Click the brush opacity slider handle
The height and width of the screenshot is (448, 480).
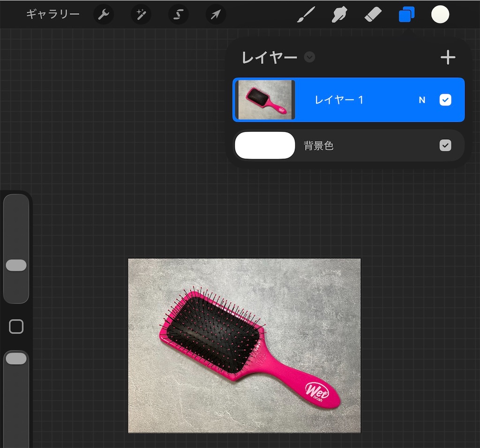(16, 358)
